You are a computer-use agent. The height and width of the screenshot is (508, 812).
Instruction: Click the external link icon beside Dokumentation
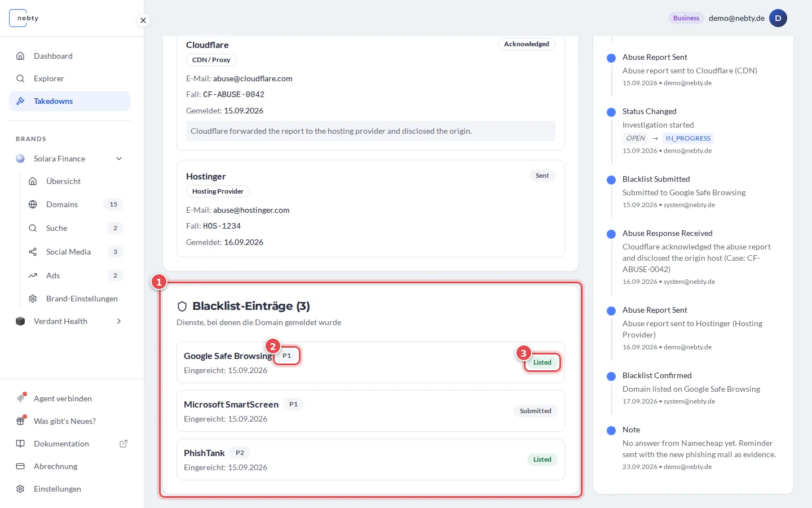pos(123,444)
